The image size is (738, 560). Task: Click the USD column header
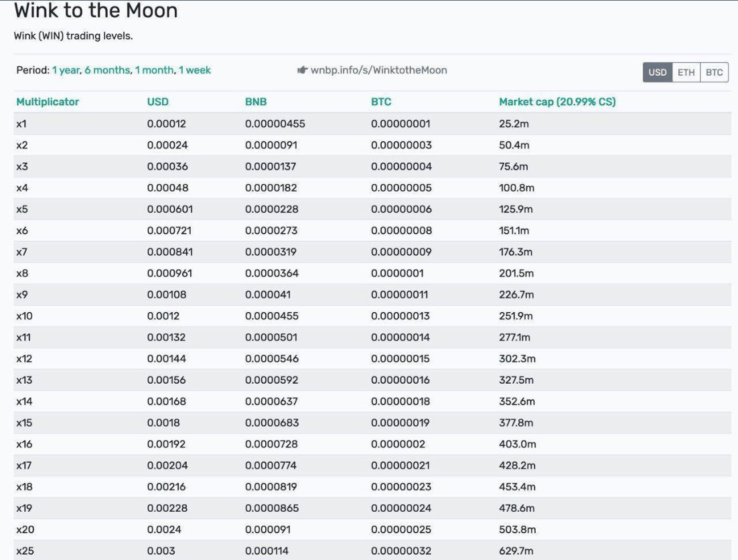coord(157,102)
